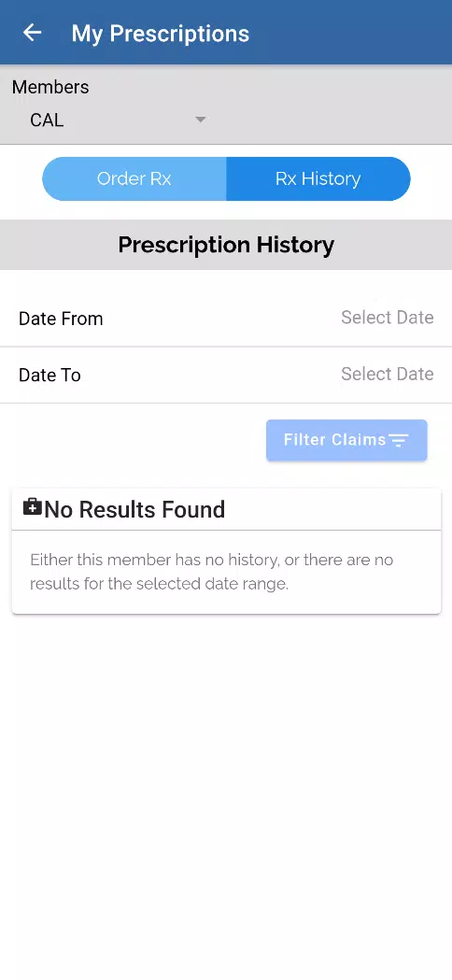The width and height of the screenshot is (452, 980).
Task: Pick a Date To value
Action: [387, 374]
